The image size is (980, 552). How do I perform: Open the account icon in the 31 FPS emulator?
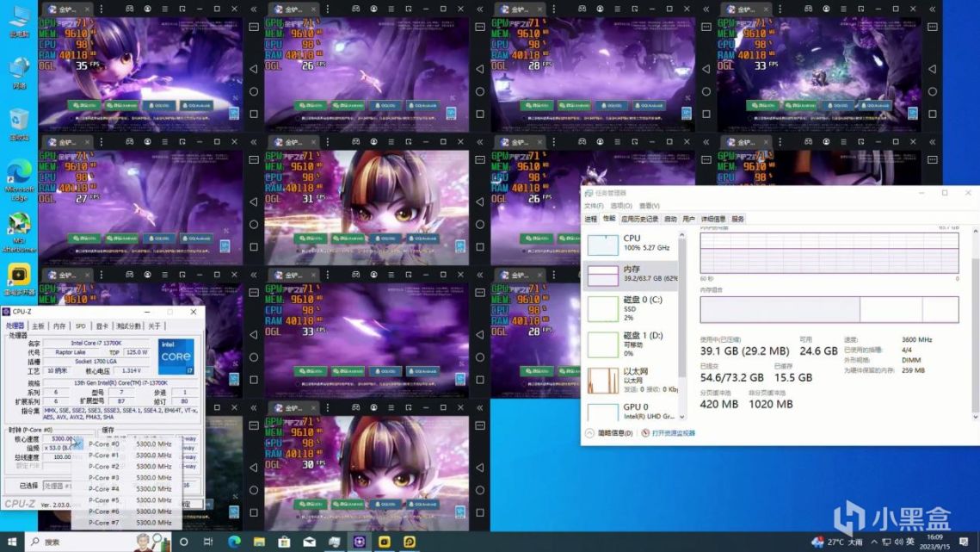tap(373, 142)
